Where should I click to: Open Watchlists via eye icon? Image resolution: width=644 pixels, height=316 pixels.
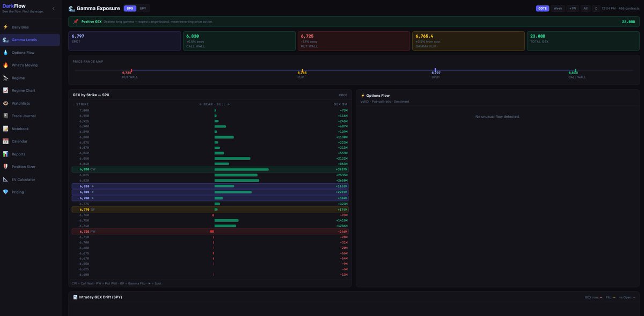5,103
